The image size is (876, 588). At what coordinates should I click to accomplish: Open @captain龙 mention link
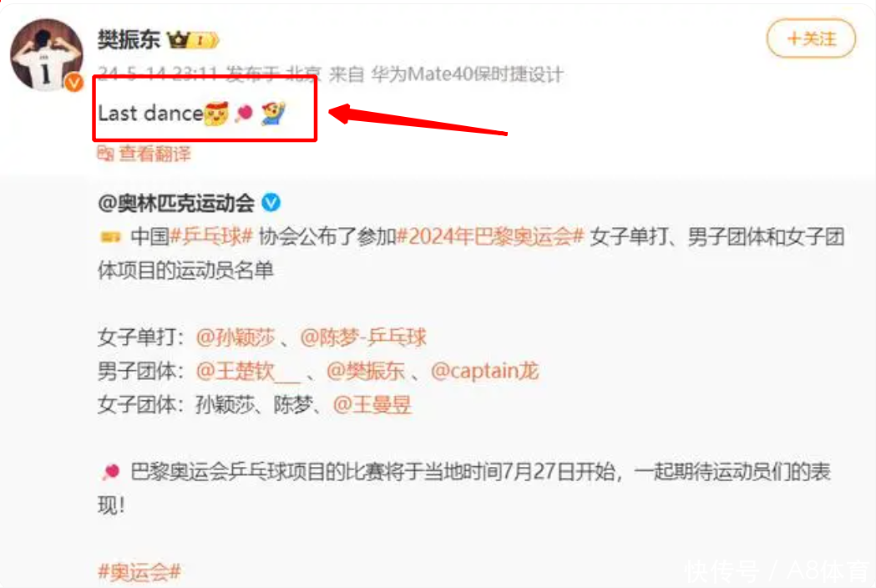click(485, 371)
